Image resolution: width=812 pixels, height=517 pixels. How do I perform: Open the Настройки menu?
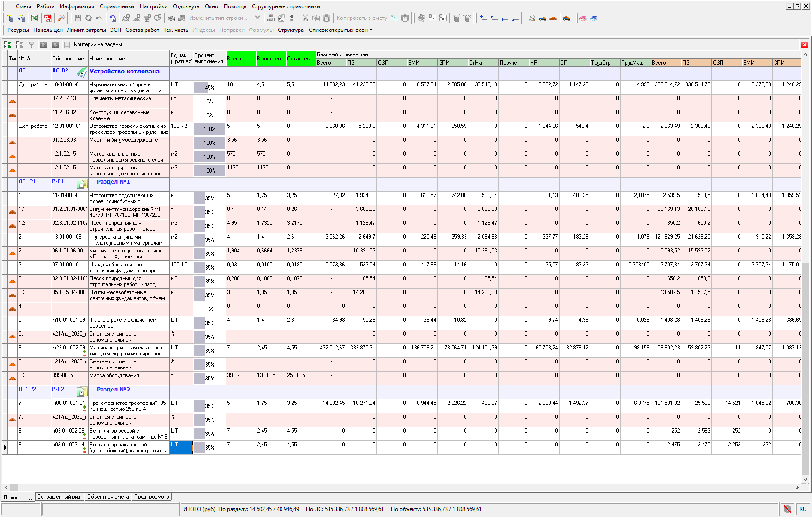coord(154,6)
